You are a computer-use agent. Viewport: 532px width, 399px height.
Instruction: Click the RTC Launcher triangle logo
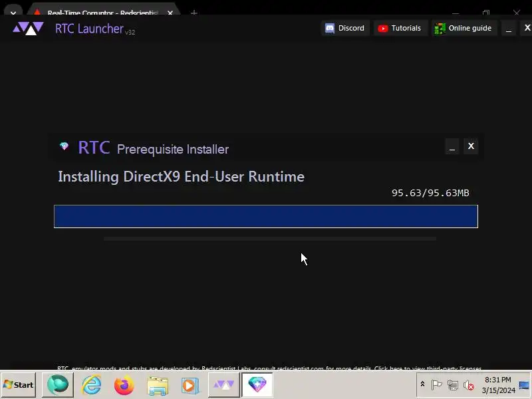click(x=28, y=29)
